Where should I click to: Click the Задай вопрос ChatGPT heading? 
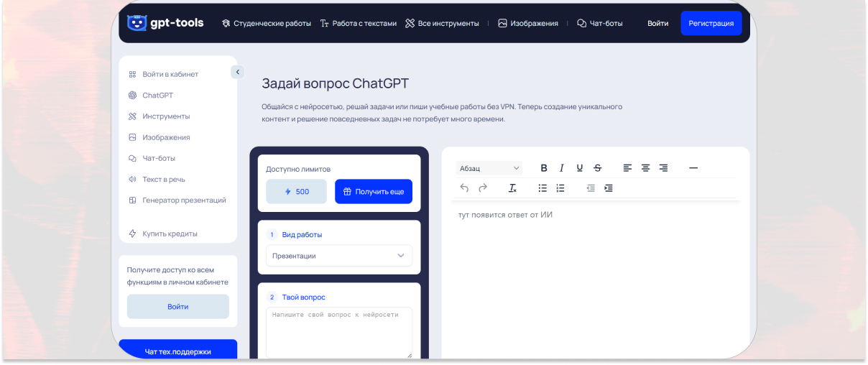coord(336,83)
